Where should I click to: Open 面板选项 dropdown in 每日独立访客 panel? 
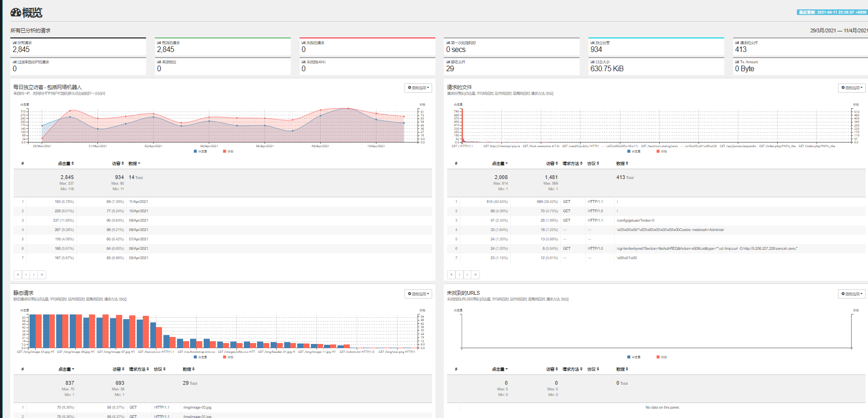coord(418,88)
